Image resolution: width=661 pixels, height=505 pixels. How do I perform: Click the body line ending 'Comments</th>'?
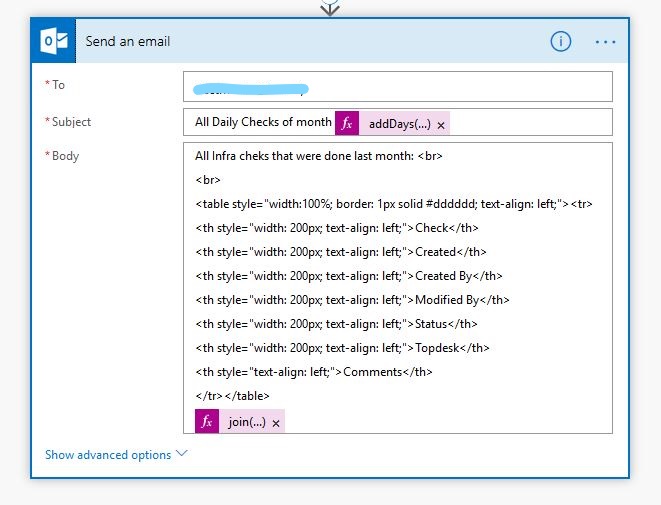pyautogui.click(x=314, y=372)
